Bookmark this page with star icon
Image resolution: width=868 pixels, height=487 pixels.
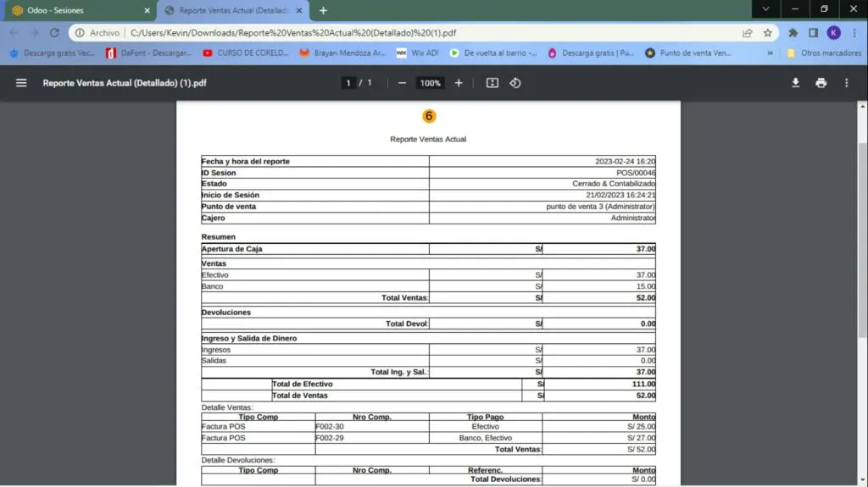pos(768,33)
